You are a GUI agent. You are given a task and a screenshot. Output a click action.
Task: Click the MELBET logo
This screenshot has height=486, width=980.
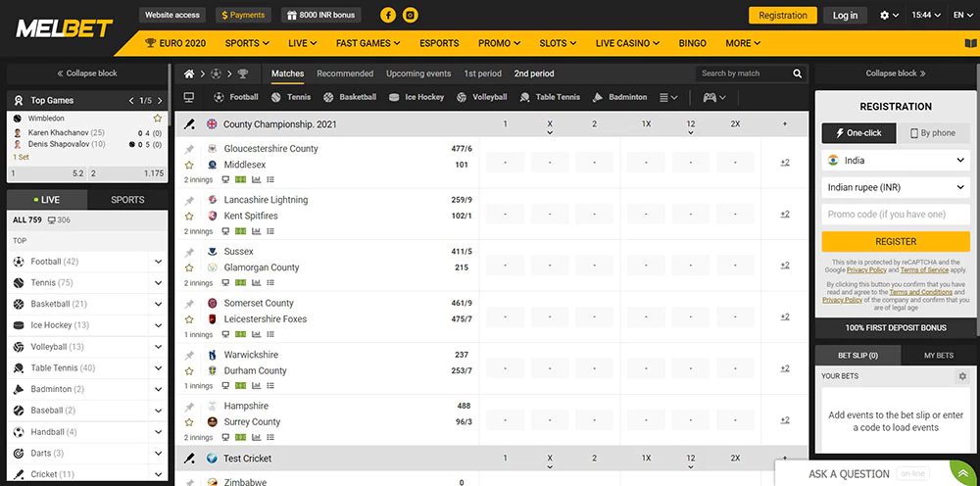64,28
